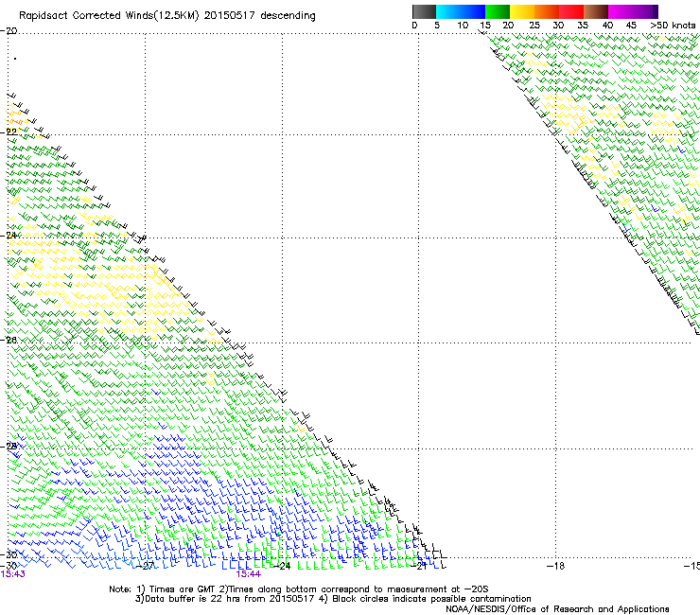Viewport: 700px width, 615px height.
Task: Click the '40' legend scale label
Action: [607, 26]
